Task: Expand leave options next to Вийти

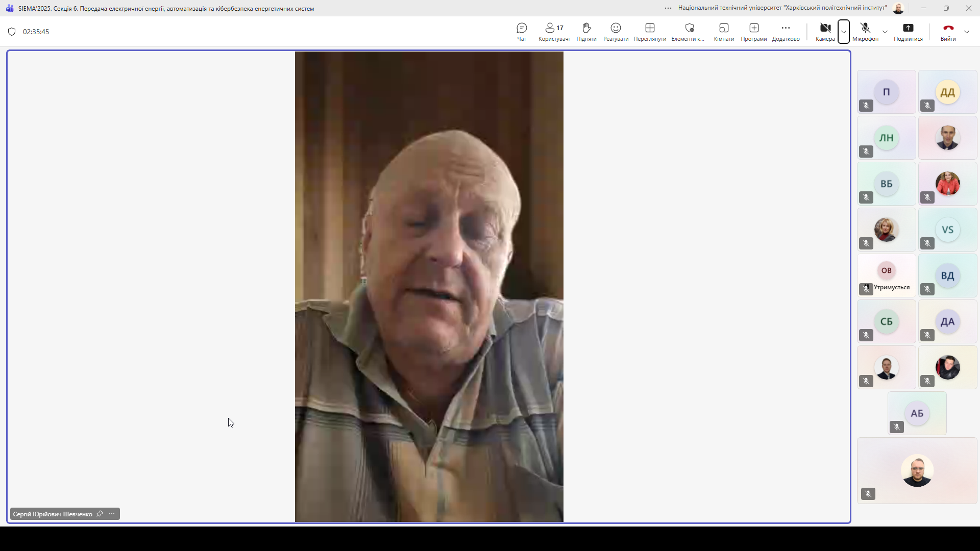Action: coord(967,31)
